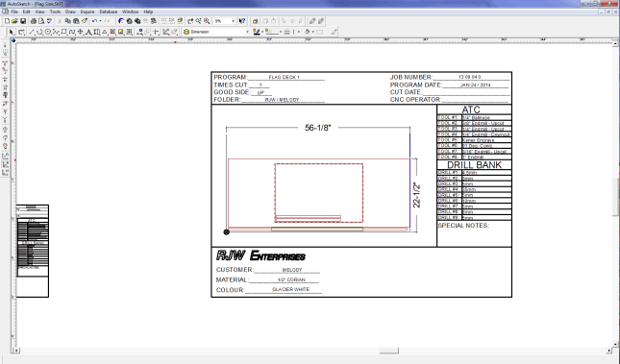
Task: Click the magnifier zoom icon
Action: pos(207,21)
